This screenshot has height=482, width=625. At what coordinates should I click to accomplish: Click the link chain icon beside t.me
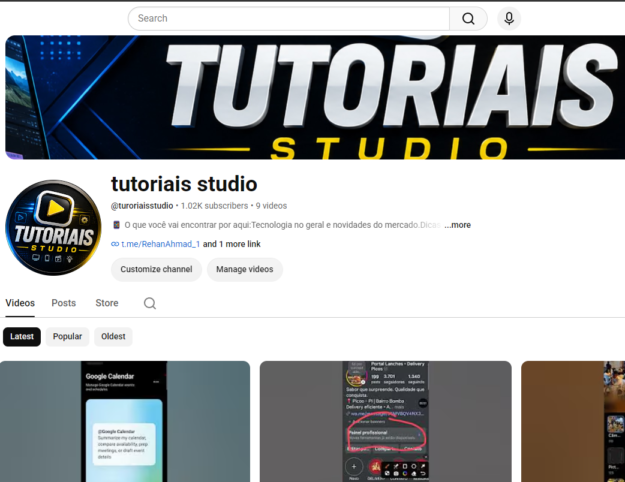click(115, 244)
